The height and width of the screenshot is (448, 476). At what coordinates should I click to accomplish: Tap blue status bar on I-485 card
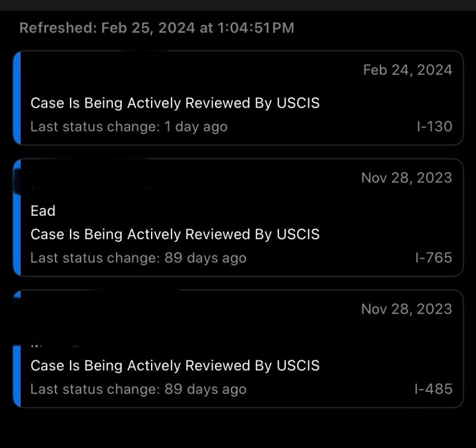17,376
